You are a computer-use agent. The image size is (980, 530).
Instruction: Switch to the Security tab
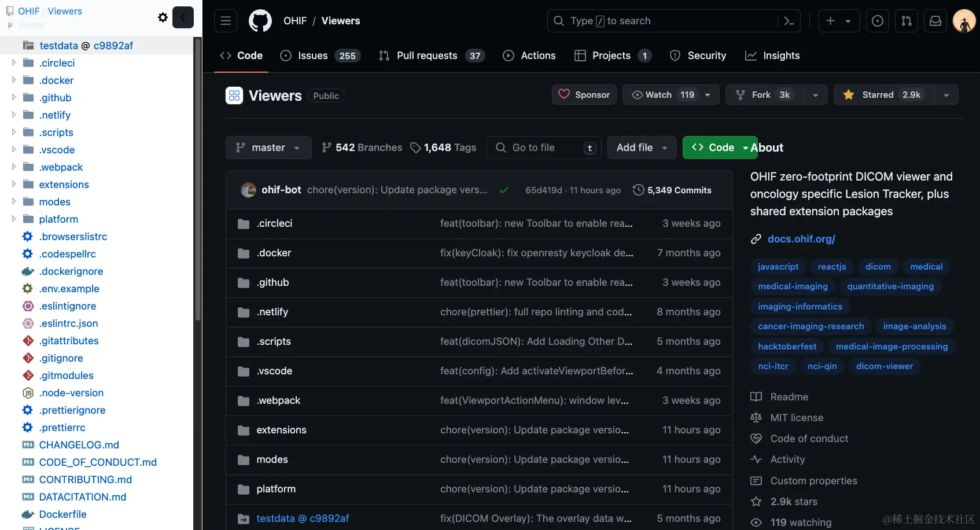click(x=698, y=56)
